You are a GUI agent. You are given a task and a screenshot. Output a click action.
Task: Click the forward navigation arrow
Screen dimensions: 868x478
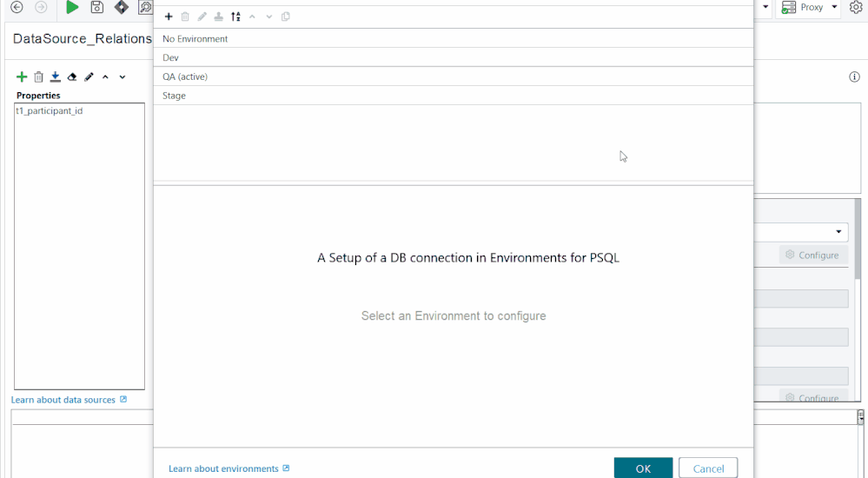(41, 7)
